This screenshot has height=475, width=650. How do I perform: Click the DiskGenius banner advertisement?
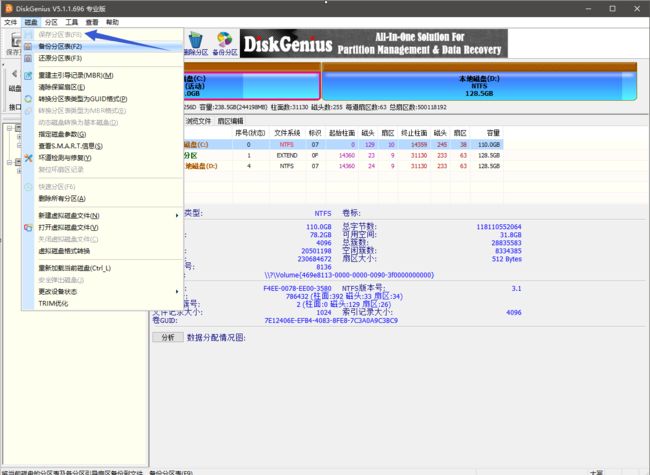[x=374, y=43]
